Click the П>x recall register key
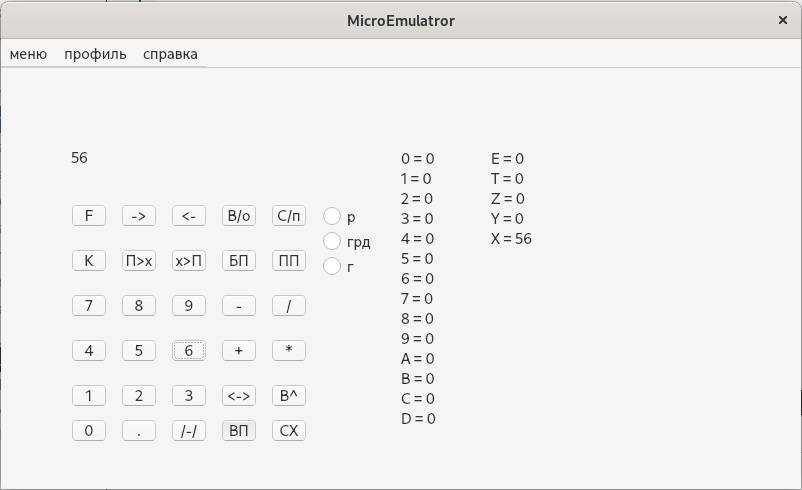The width and height of the screenshot is (802, 490). coord(139,261)
